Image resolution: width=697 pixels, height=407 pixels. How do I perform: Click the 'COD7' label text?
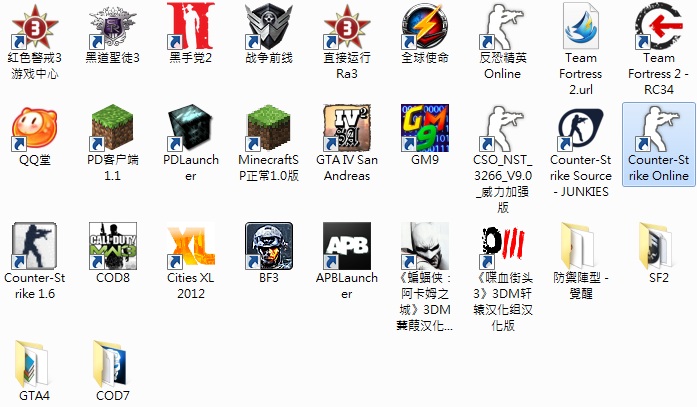pos(112,395)
